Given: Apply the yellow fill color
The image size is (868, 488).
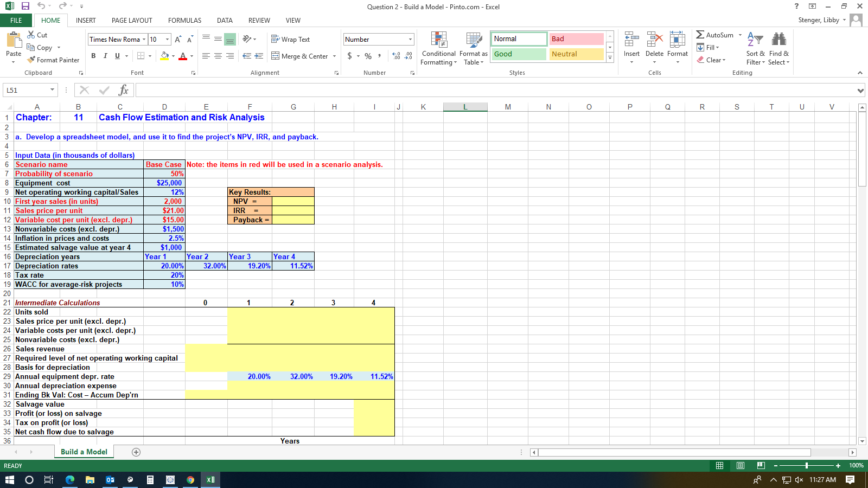Looking at the screenshot, I should click(165, 56).
